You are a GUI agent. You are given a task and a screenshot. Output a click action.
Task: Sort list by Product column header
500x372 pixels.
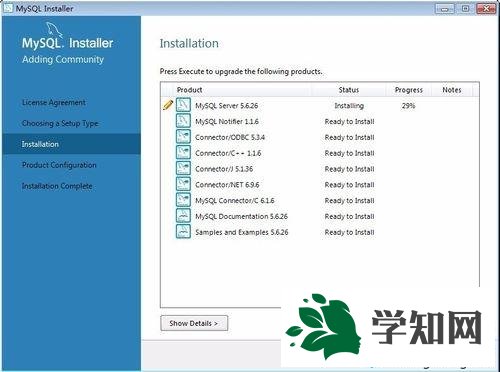click(x=189, y=90)
